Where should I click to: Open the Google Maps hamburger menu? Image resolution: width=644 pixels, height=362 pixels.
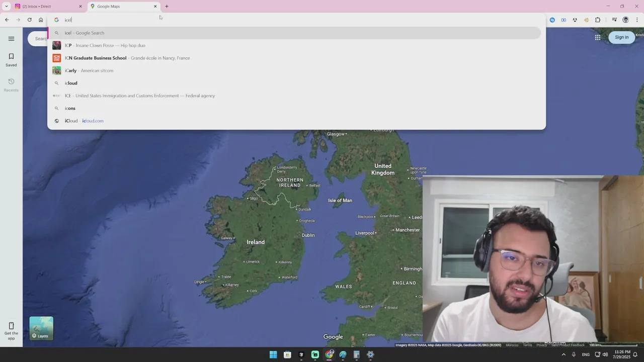(x=11, y=39)
